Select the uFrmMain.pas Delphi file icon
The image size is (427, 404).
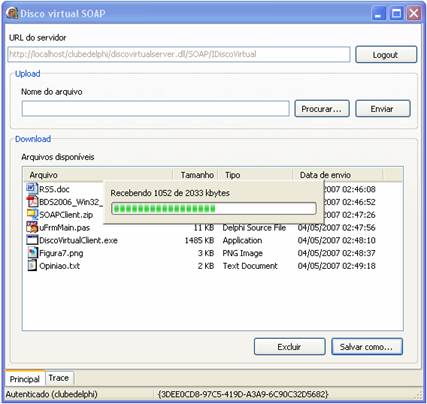click(x=32, y=227)
